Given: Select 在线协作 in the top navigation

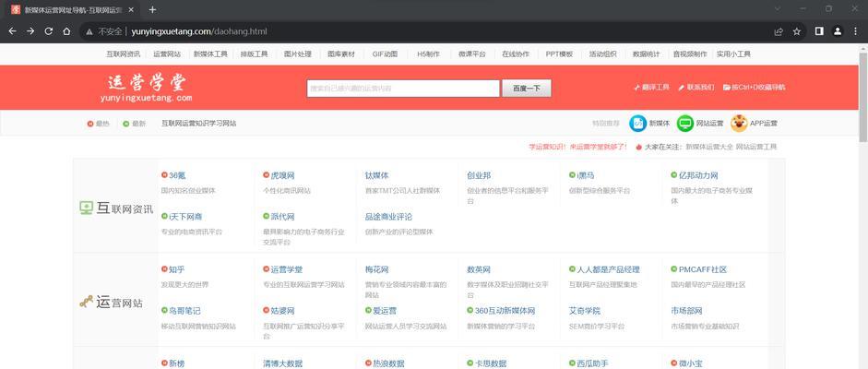Looking at the screenshot, I should pyautogui.click(x=516, y=54).
